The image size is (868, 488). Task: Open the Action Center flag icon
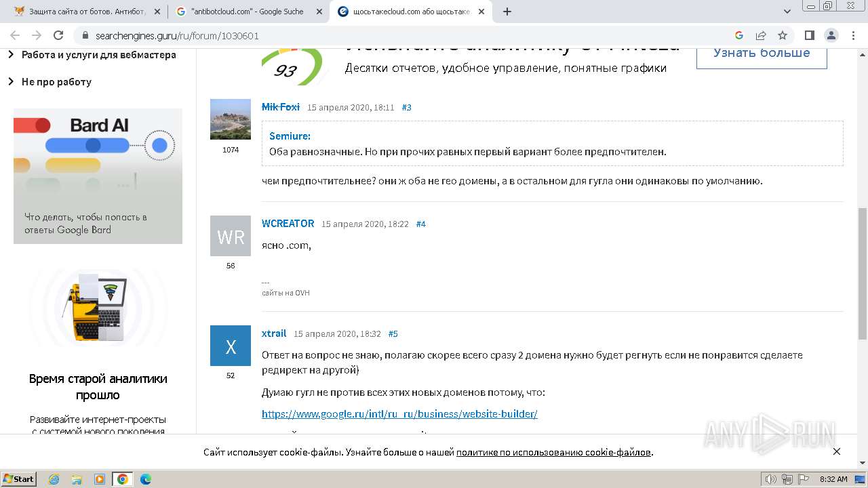pyautogui.click(x=804, y=479)
